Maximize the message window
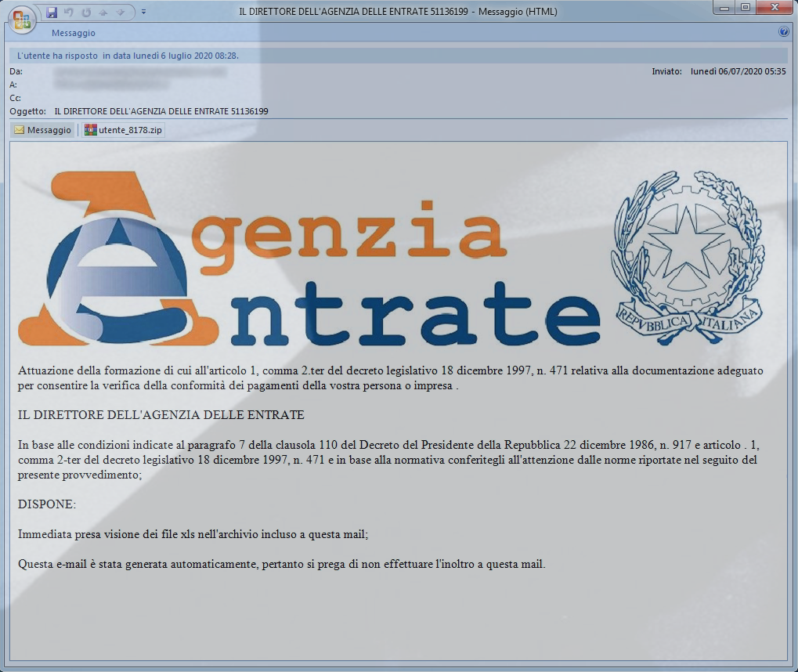 coord(745,8)
